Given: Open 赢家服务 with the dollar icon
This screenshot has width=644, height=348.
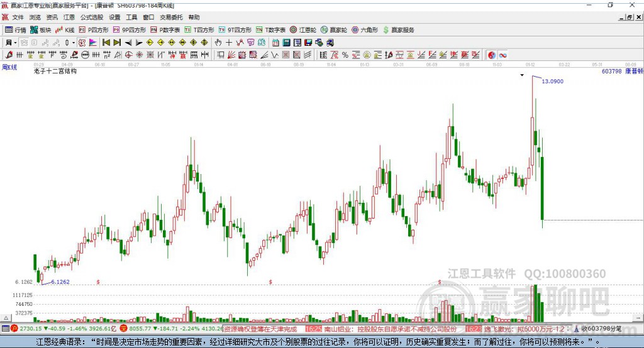Looking at the screenshot, I should tap(398, 30).
